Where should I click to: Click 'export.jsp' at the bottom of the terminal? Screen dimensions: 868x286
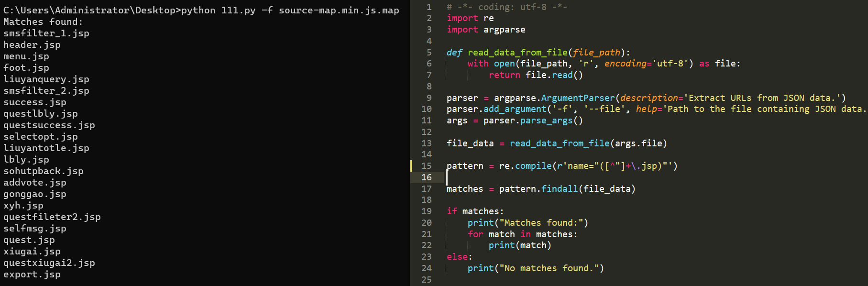(x=32, y=275)
